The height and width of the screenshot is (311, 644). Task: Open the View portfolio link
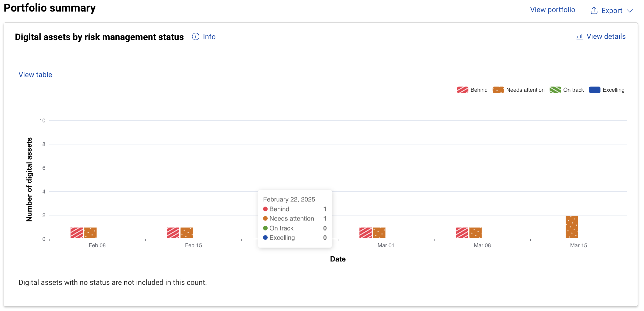click(x=552, y=10)
